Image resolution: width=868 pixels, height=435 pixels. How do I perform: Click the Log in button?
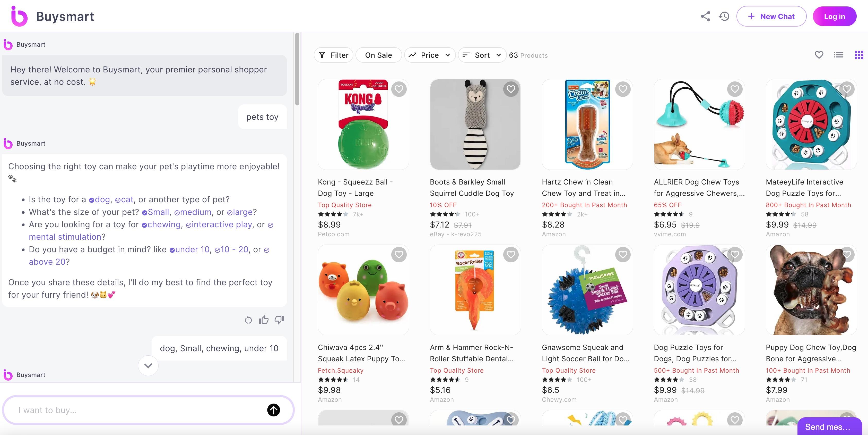[834, 16]
